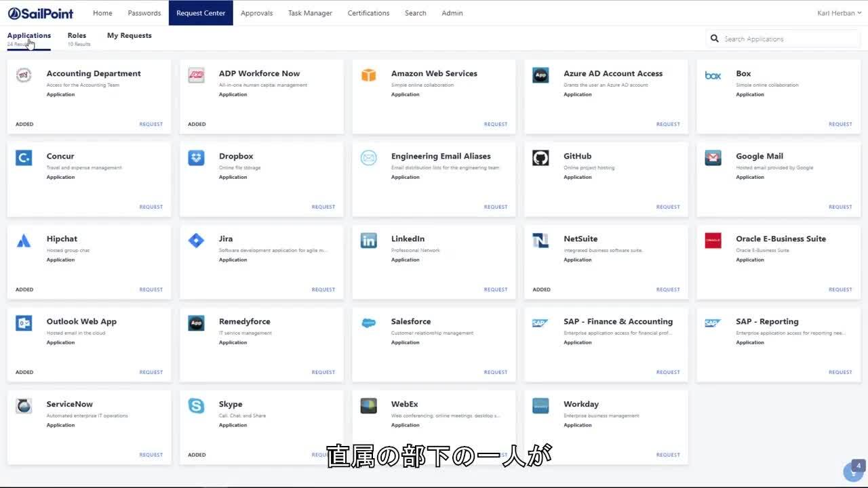This screenshot has width=868, height=488.
Task: Open the Approvals menu item
Action: pyautogui.click(x=256, y=13)
